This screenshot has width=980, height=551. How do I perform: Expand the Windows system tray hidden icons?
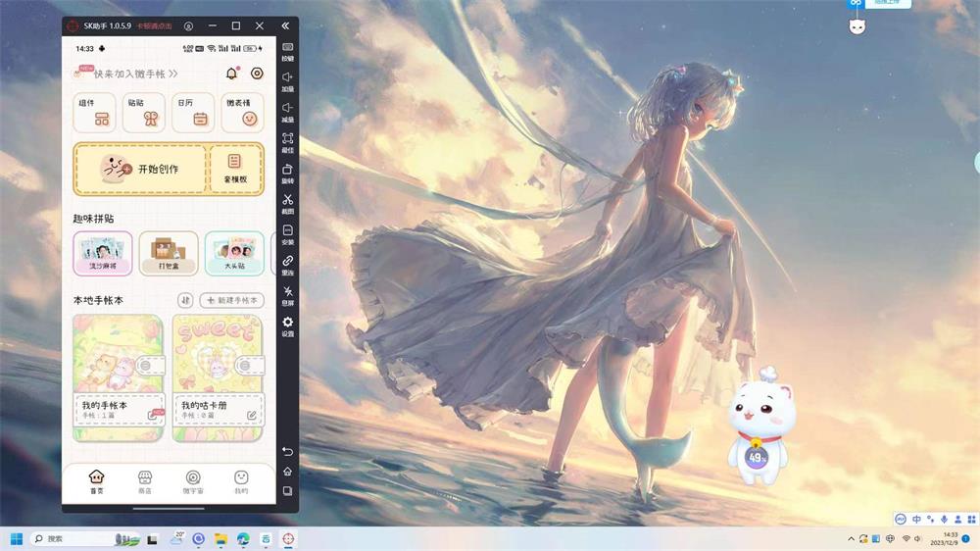(851, 539)
